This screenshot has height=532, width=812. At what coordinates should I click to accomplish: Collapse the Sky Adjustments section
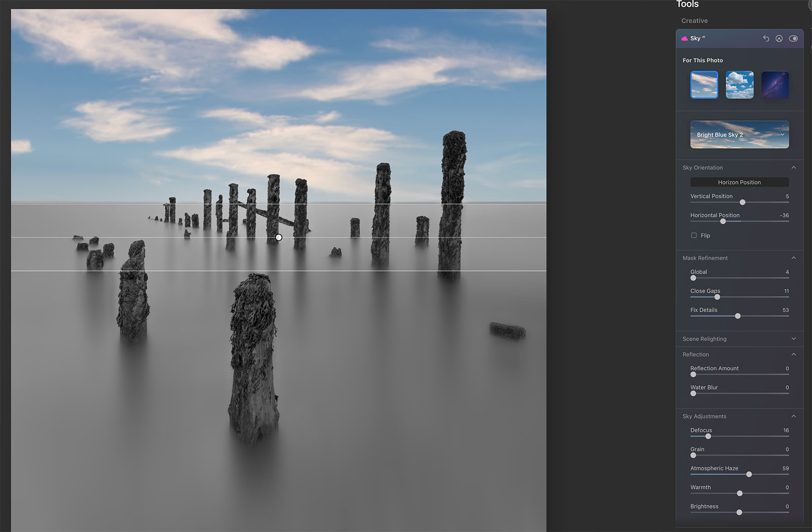(x=794, y=416)
